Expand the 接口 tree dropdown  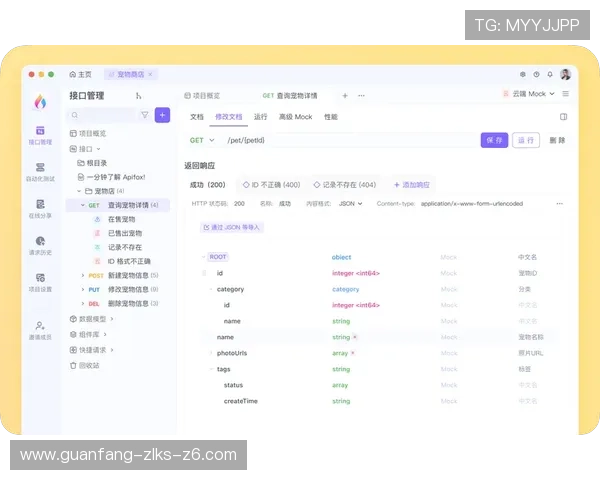pos(99,149)
